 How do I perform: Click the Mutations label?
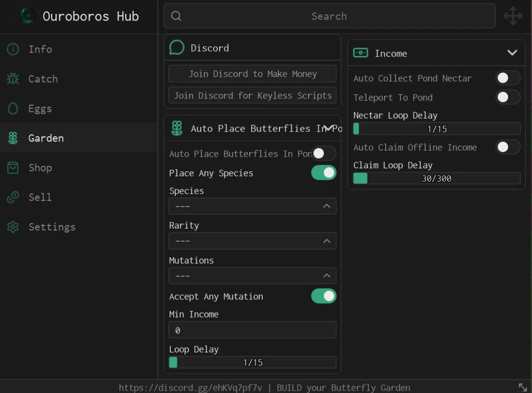[191, 261]
